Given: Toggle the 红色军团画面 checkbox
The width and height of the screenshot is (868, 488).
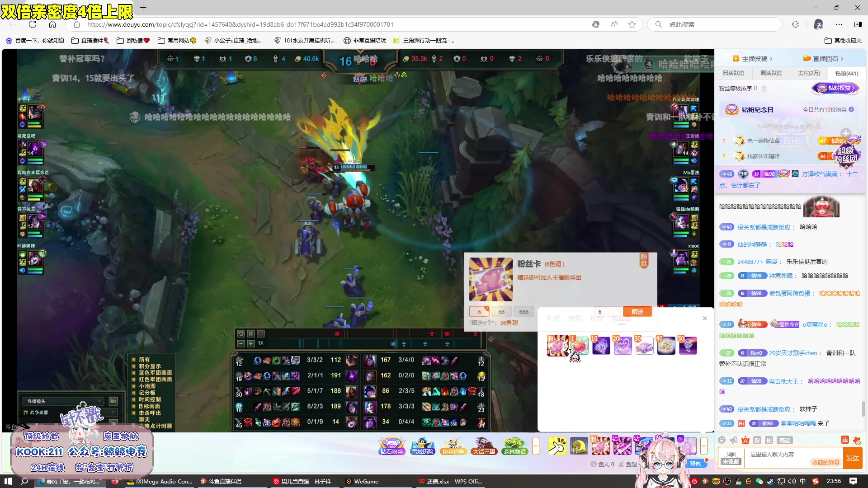Looking at the screenshot, I should (x=133, y=380).
